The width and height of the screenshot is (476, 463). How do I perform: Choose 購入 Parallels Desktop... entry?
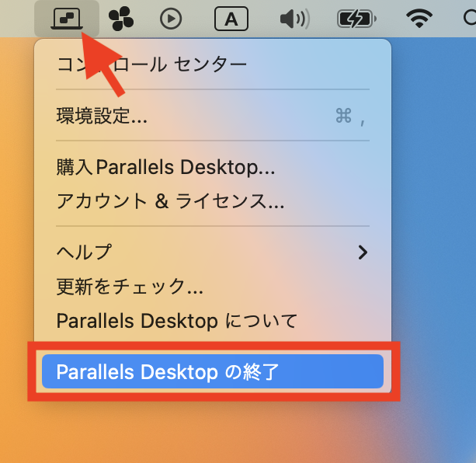click(x=213, y=167)
